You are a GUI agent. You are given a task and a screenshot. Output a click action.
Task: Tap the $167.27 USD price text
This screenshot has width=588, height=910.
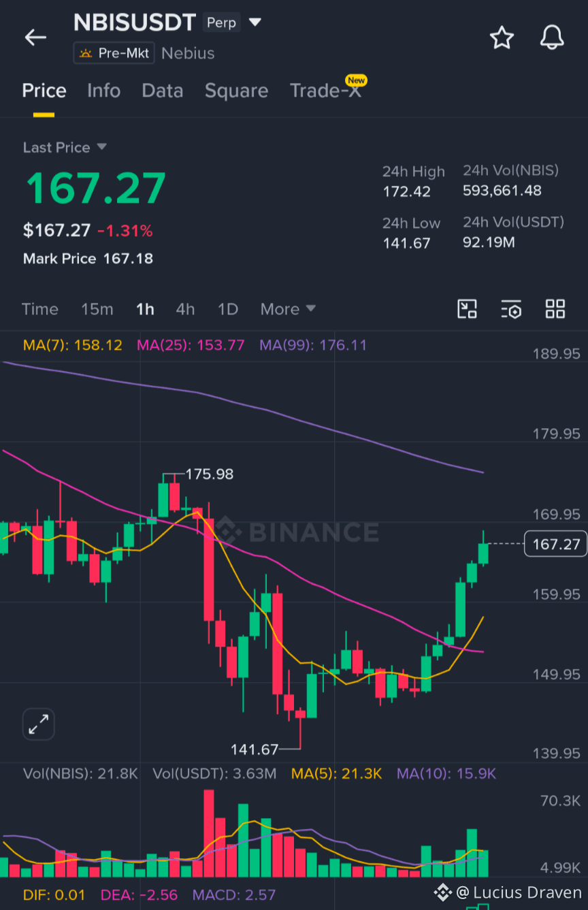[56, 231]
